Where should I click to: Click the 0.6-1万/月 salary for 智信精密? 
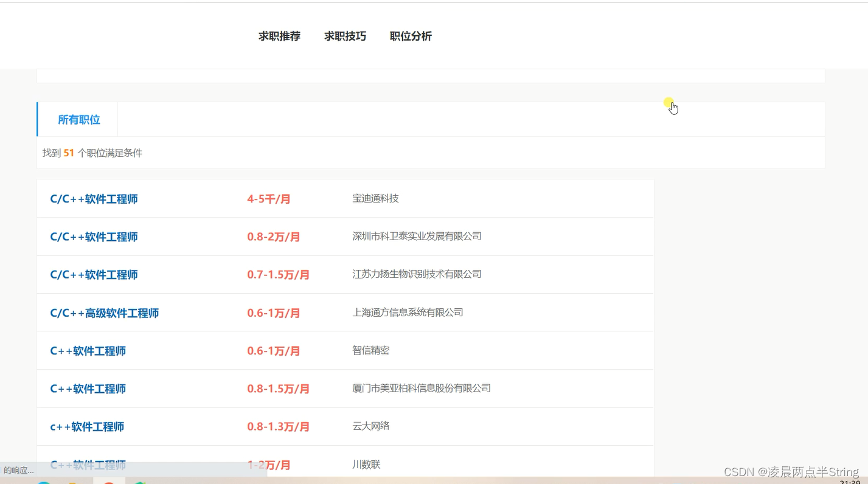coord(274,351)
